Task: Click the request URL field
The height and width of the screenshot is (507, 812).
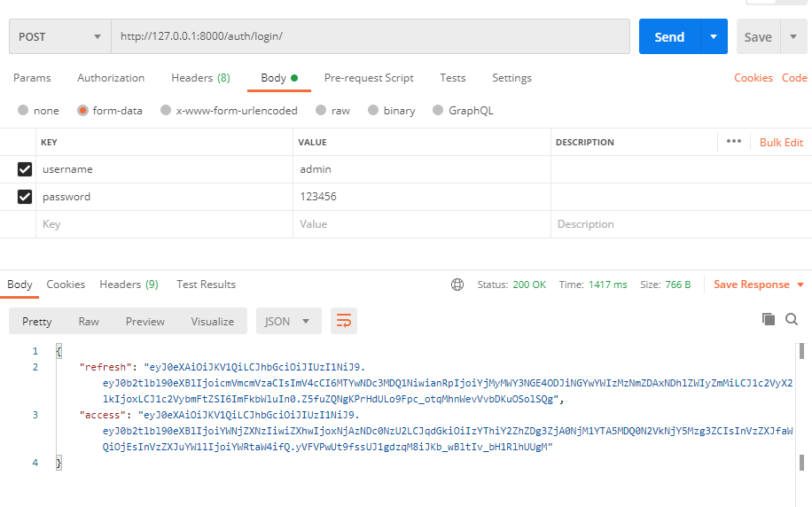Action: pyautogui.click(x=371, y=36)
